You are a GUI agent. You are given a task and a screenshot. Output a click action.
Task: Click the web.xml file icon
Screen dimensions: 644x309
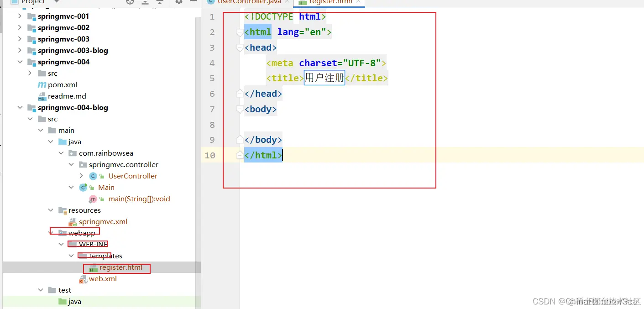pos(83,279)
